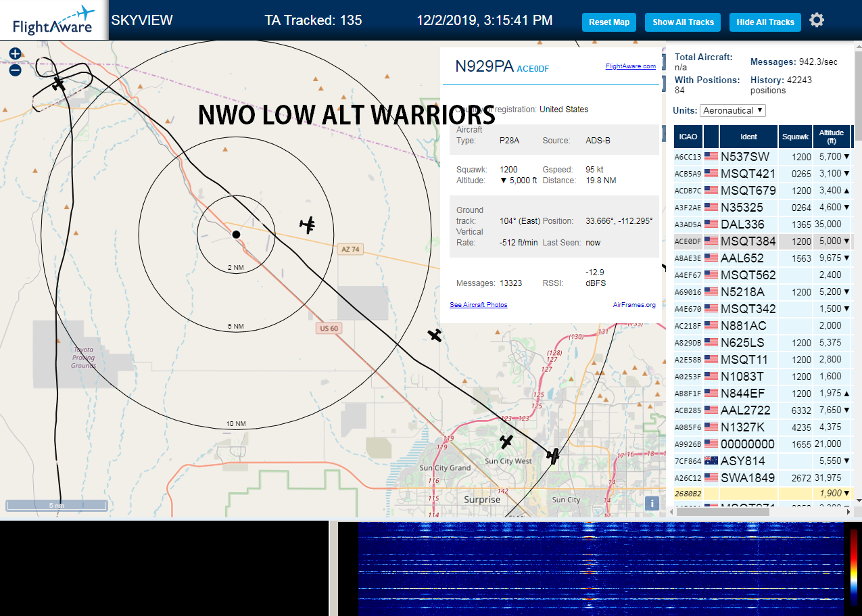
Task: Hide all aircraft tracks
Action: [x=765, y=22]
